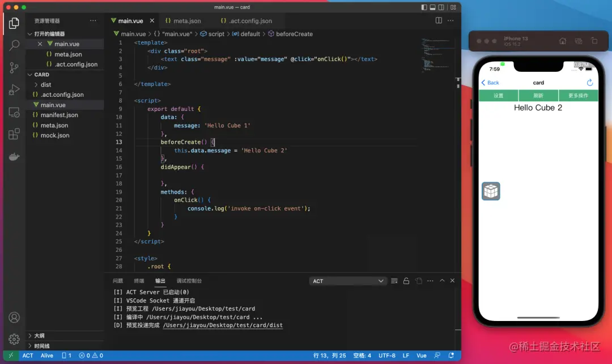This screenshot has width=612, height=364.
Task: Tap the green refresh button in simulator
Action: click(538, 96)
